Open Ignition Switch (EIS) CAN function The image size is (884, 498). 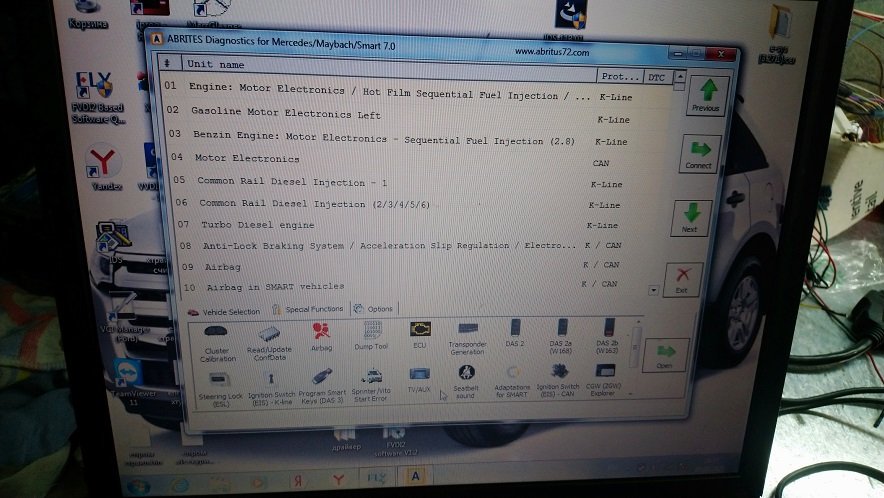558,380
